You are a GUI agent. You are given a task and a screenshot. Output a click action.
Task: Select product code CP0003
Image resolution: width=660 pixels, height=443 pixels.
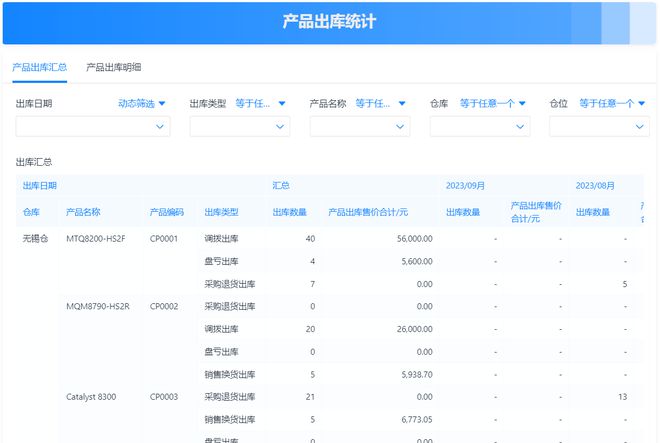pyautogui.click(x=164, y=397)
